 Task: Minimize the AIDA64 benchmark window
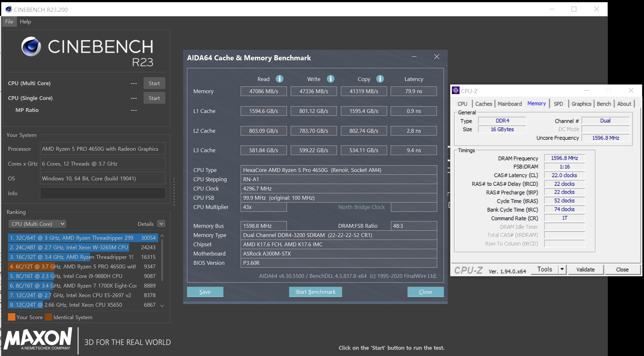point(414,57)
